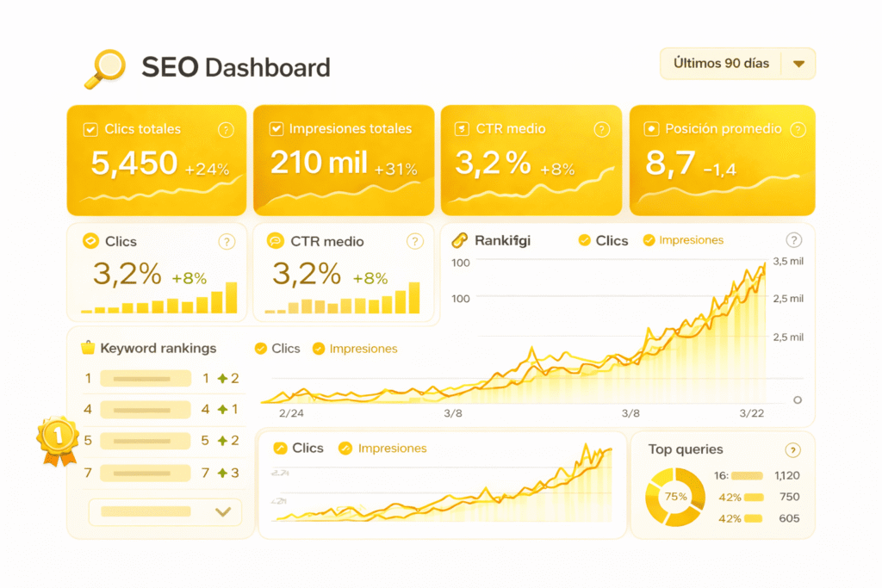Image resolution: width=882 pixels, height=588 pixels.
Task: Open the Últimos 90 días date dropdown
Action: tap(721, 64)
